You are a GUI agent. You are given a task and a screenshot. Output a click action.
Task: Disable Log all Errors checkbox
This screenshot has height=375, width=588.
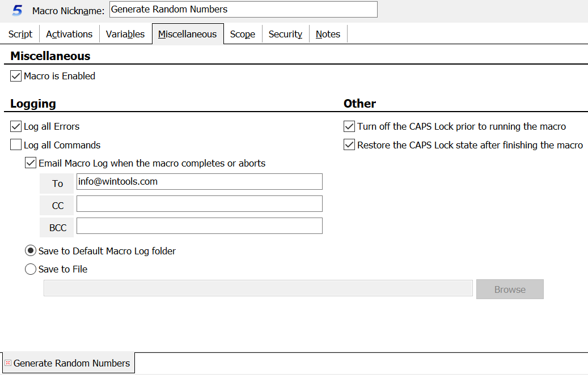(x=16, y=126)
